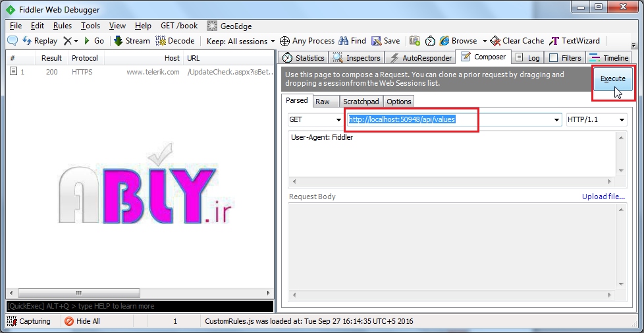Open the Help menu
The image size is (644, 333).
143,26
